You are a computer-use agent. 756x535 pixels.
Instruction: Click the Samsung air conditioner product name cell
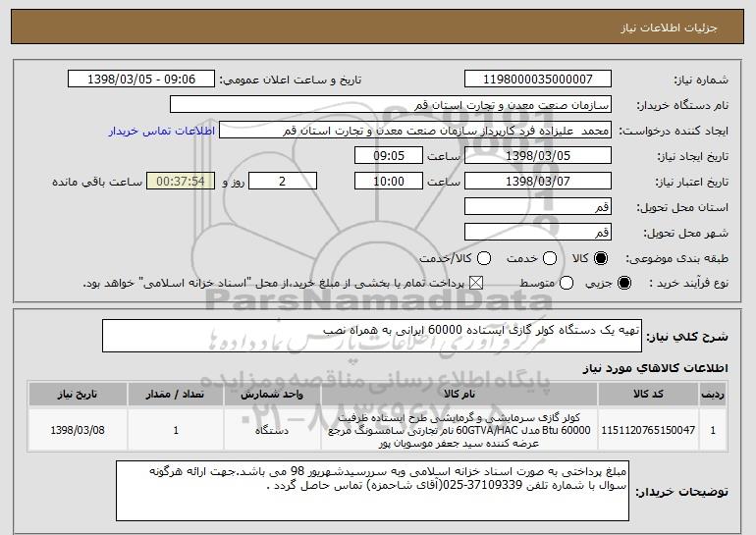[x=459, y=430]
